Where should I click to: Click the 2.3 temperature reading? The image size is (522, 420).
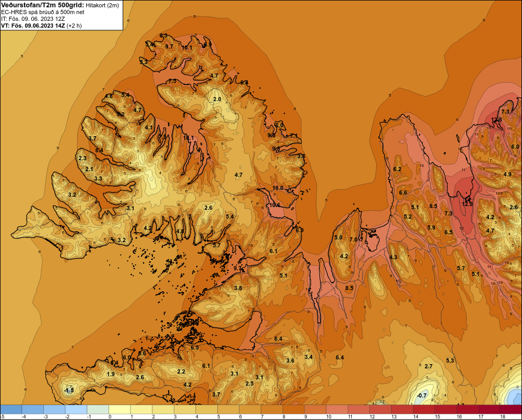82,158
